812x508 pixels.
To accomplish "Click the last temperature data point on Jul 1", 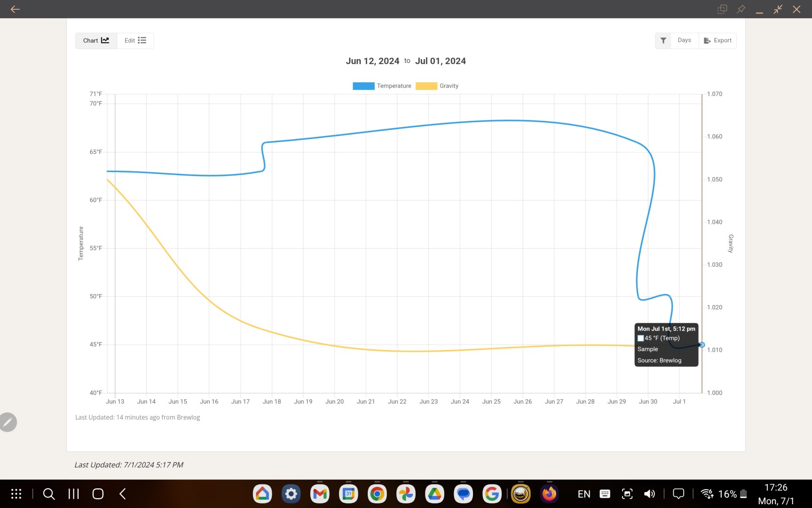I will 702,345.
